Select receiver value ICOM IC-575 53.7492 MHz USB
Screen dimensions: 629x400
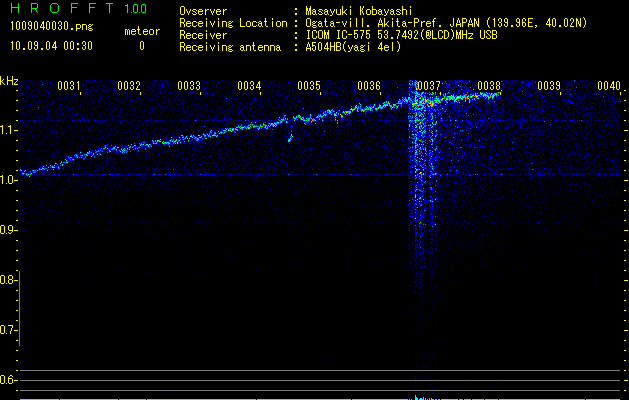[401, 35]
